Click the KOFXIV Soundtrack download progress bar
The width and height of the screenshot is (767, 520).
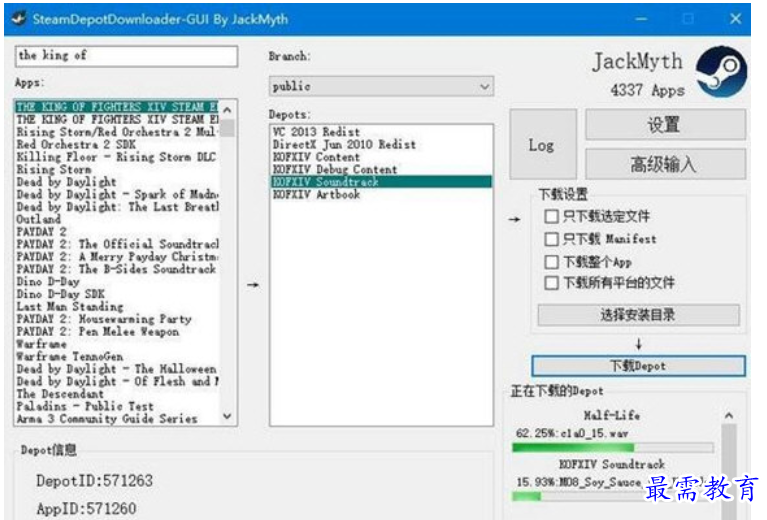tap(612, 497)
